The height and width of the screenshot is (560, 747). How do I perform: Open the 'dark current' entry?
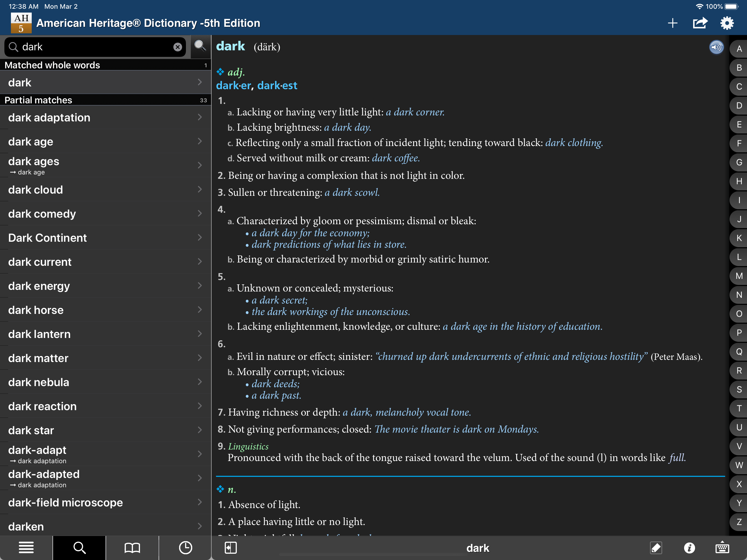pyautogui.click(x=105, y=262)
